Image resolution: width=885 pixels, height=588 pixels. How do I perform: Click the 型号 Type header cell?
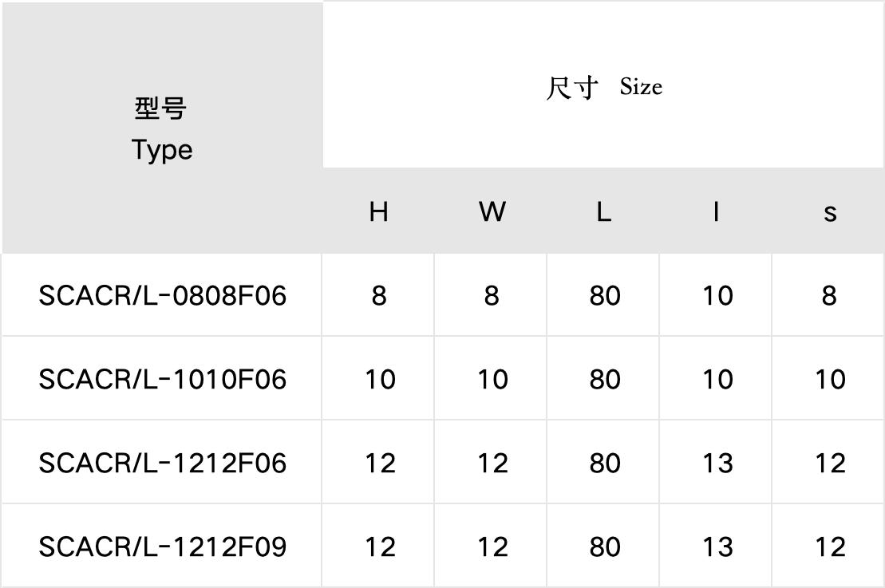[x=162, y=128]
